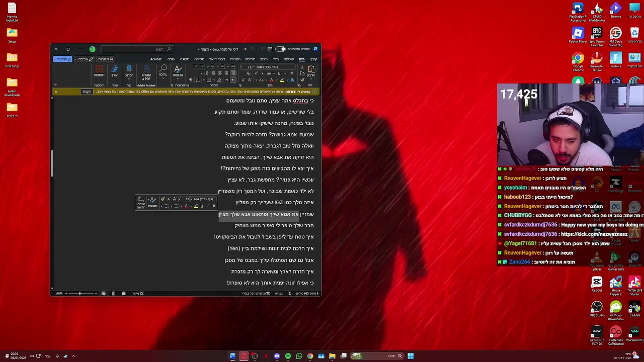Click the Word vertical scrollbar thumb

coord(52,163)
